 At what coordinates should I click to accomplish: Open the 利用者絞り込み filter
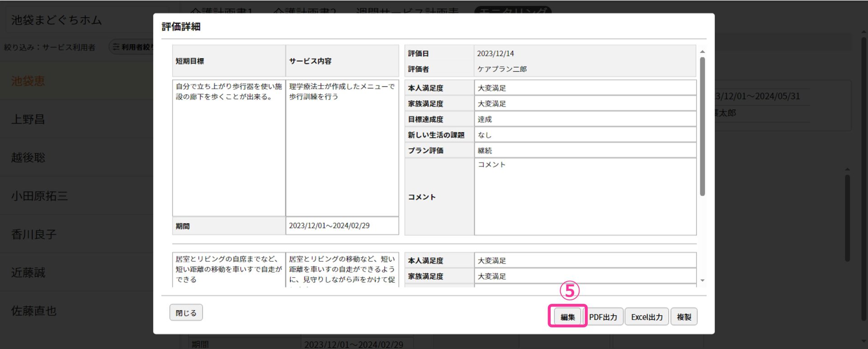tap(132, 47)
